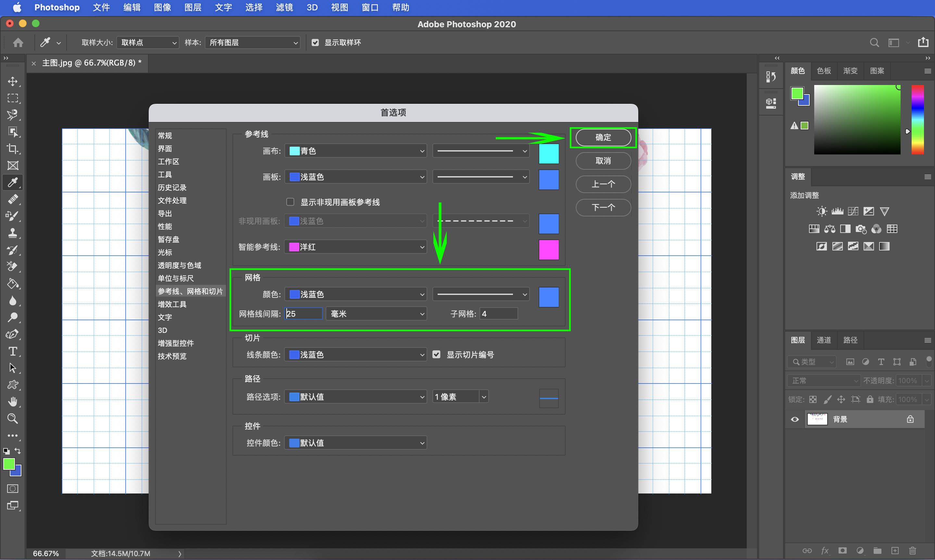Open the Curves adjustment icon
The image size is (935, 560).
(853, 211)
